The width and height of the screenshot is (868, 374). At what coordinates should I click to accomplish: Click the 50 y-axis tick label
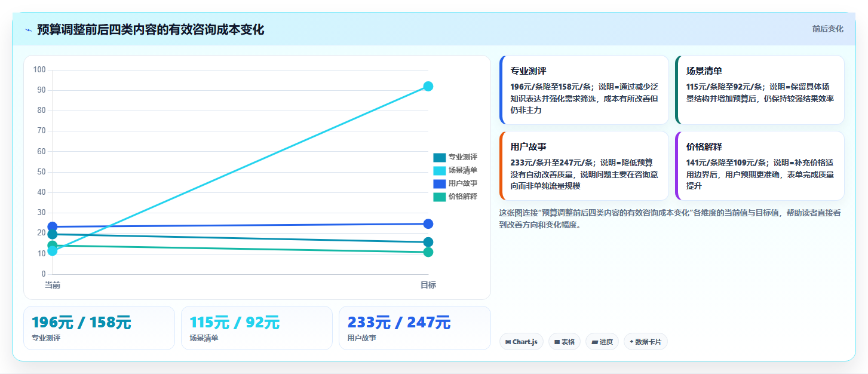click(41, 172)
